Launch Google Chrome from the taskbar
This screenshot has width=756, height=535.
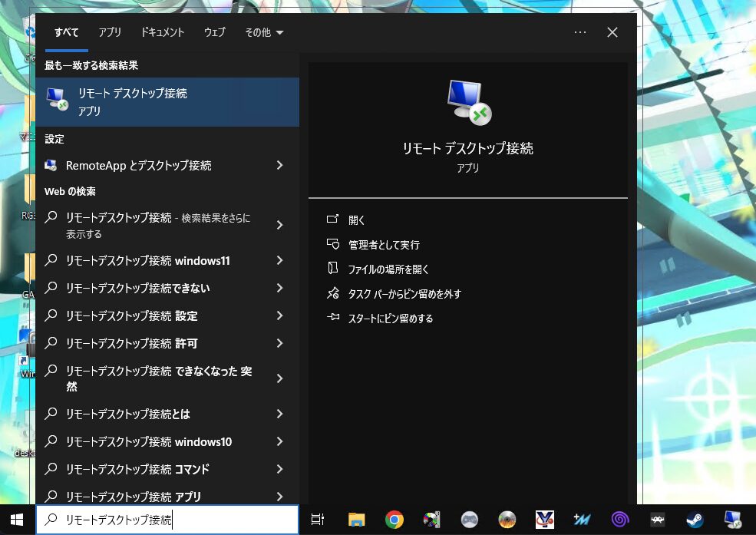(x=394, y=520)
